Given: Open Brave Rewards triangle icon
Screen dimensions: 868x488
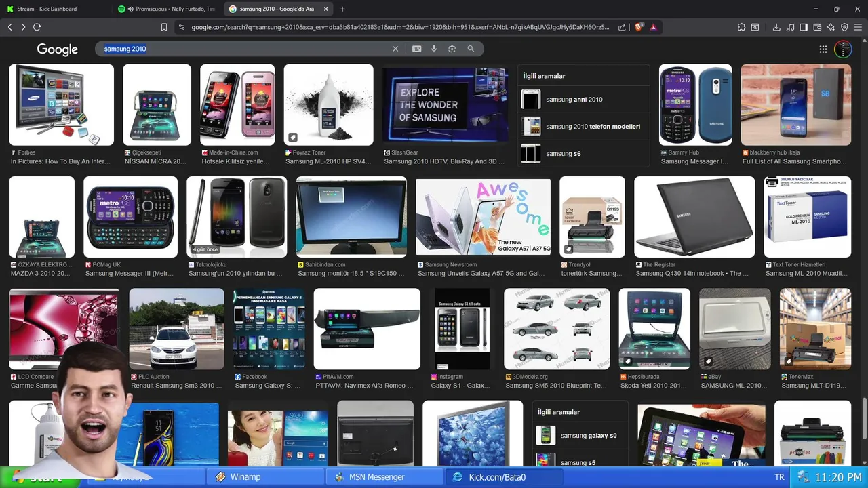Looking at the screenshot, I should (653, 27).
